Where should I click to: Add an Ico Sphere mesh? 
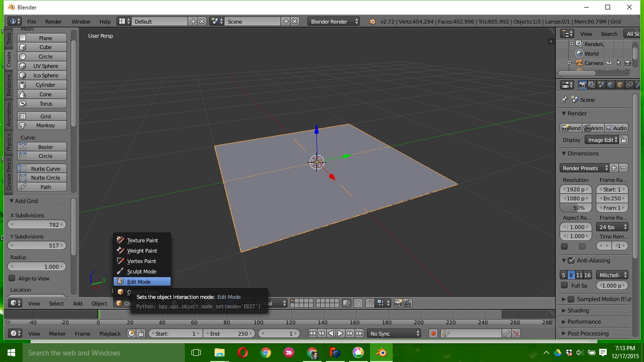pos(42,75)
